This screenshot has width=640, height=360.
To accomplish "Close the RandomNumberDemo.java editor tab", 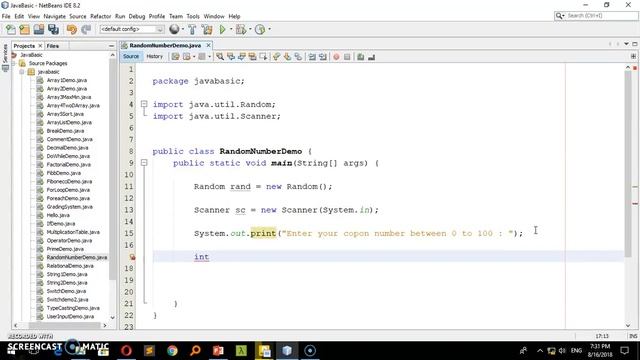I will 209,45.
